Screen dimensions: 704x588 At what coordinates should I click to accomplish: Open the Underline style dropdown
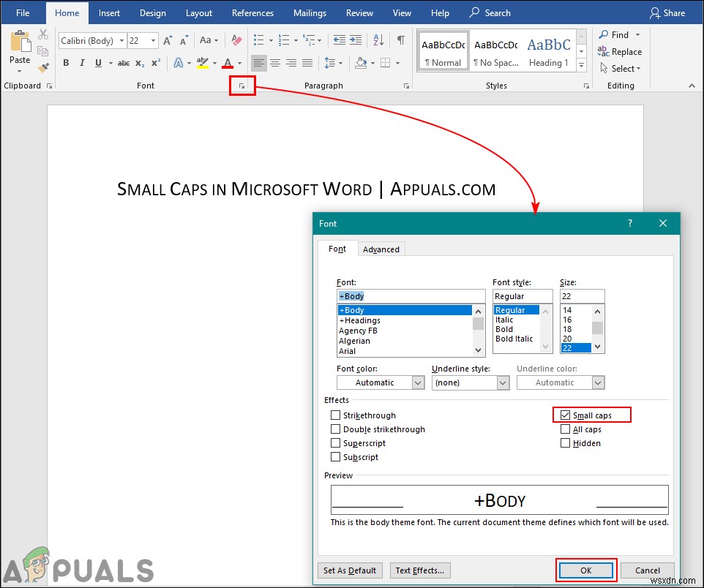point(502,382)
